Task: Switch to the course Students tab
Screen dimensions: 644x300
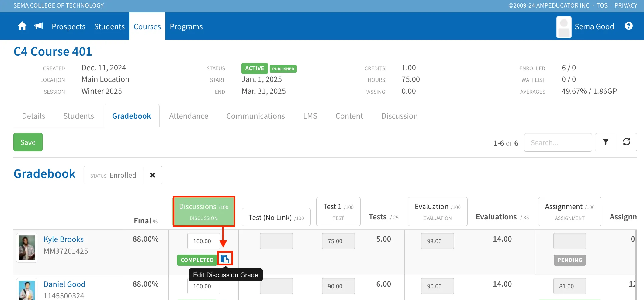Action: tap(78, 116)
